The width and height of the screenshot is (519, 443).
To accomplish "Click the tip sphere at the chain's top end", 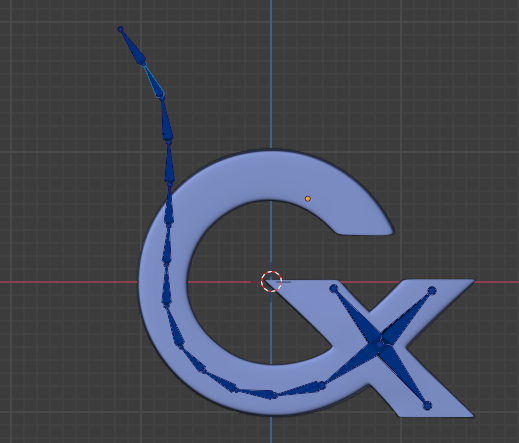I will pos(120,29).
